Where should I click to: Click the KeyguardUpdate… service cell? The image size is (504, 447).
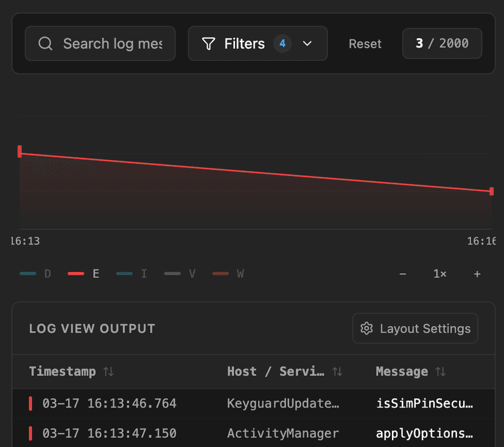pyautogui.click(x=283, y=404)
